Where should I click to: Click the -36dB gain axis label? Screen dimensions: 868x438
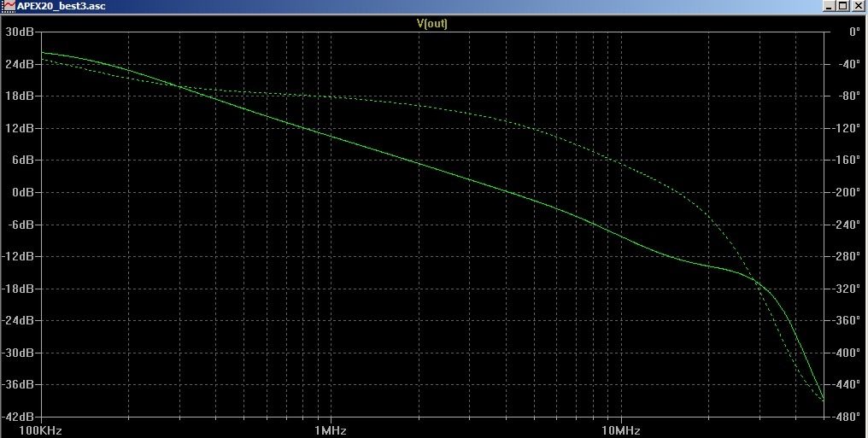point(18,385)
